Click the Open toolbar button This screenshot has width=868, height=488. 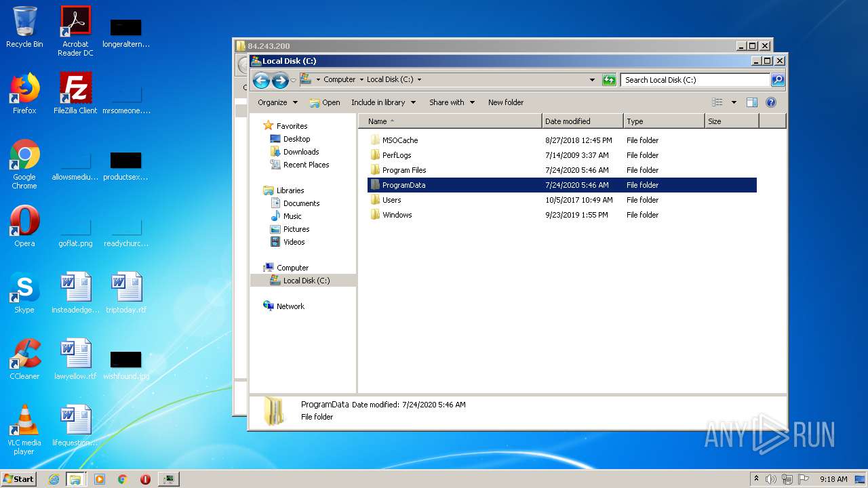[x=325, y=102]
